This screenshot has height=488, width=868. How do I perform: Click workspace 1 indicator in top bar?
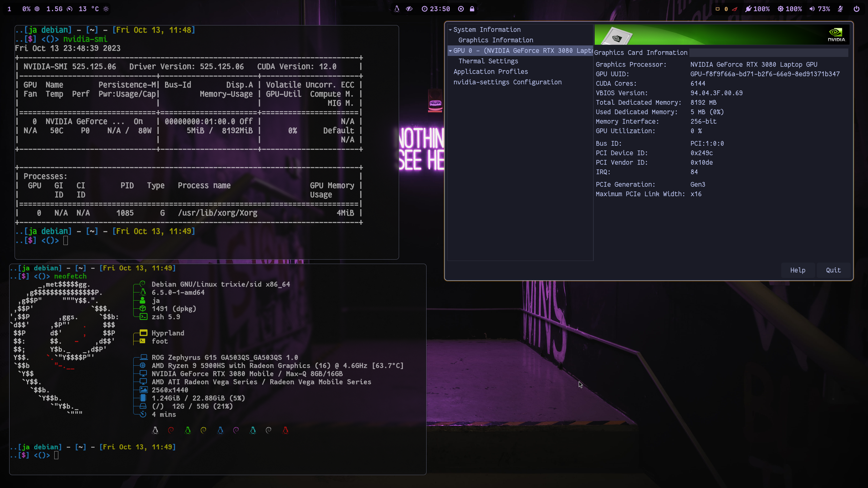[9, 9]
